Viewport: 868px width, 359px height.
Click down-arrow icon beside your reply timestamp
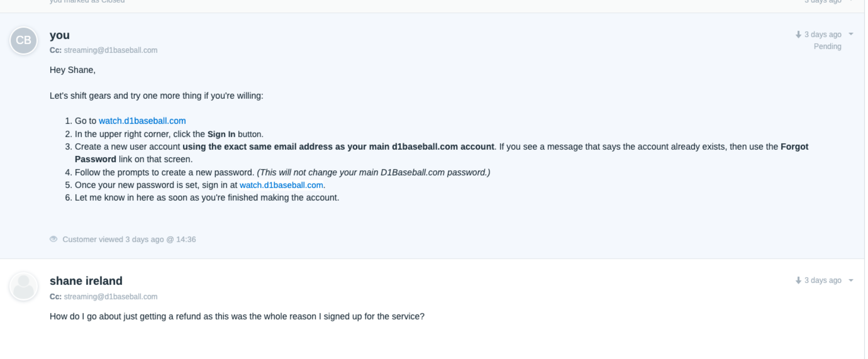click(798, 35)
